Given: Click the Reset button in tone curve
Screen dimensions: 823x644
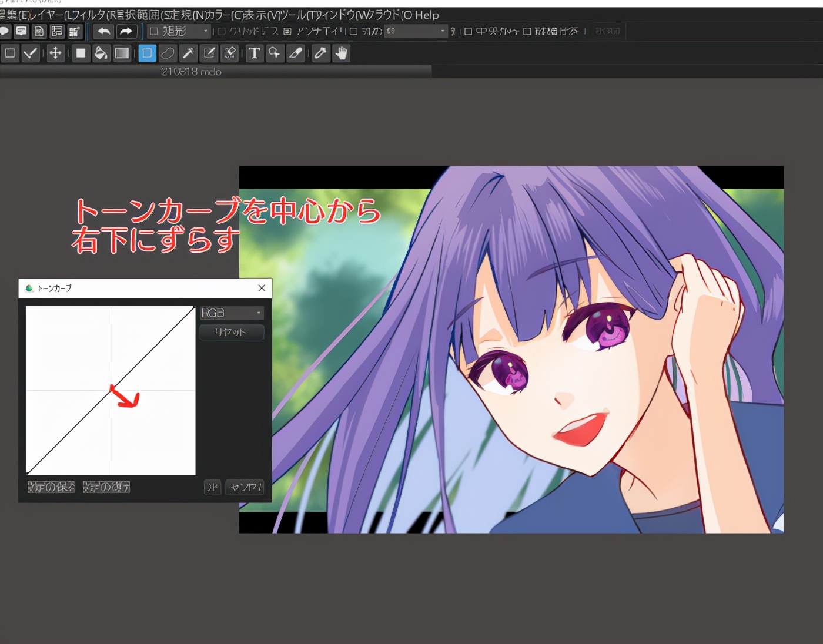Looking at the screenshot, I should point(231,332).
